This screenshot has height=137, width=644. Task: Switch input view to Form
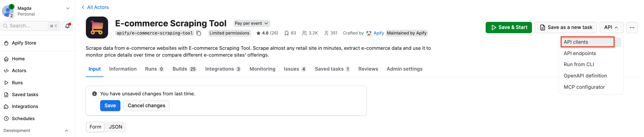click(95, 127)
